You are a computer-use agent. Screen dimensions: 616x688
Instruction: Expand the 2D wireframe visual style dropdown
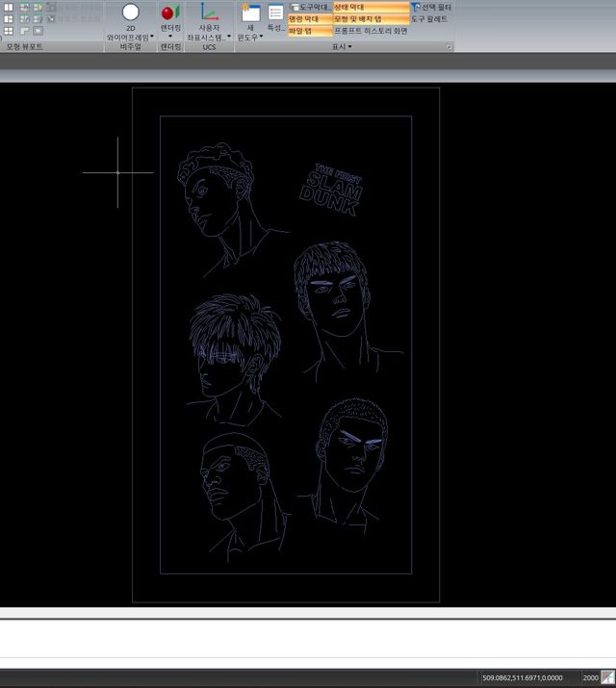[152, 38]
